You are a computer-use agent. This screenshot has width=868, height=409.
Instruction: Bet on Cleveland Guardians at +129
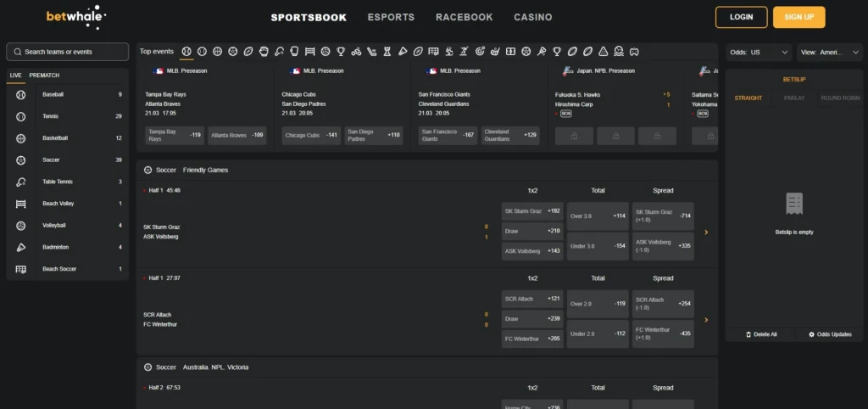[510, 135]
